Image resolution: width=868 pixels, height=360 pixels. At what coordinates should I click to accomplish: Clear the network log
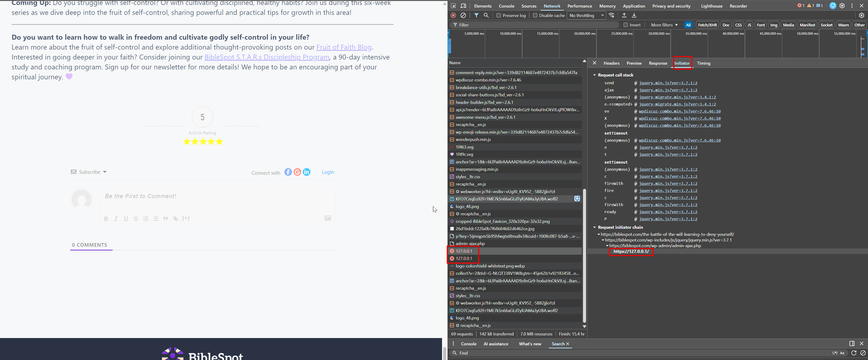[x=463, y=15]
